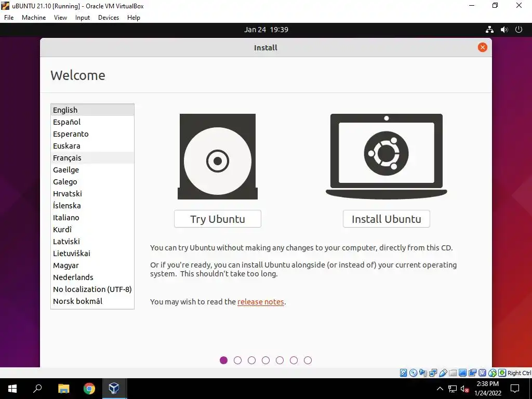Select No localization (UTF-8) option
The image size is (532, 399).
(92, 289)
